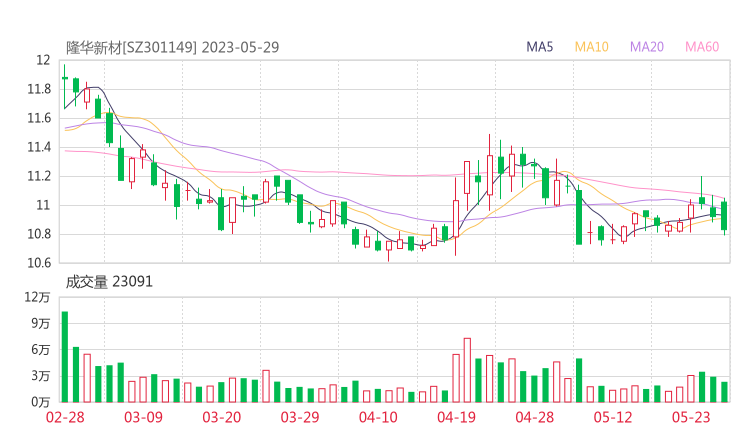Click the 成交量 23091 volume label
The image size is (740, 440).
click(109, 282)
